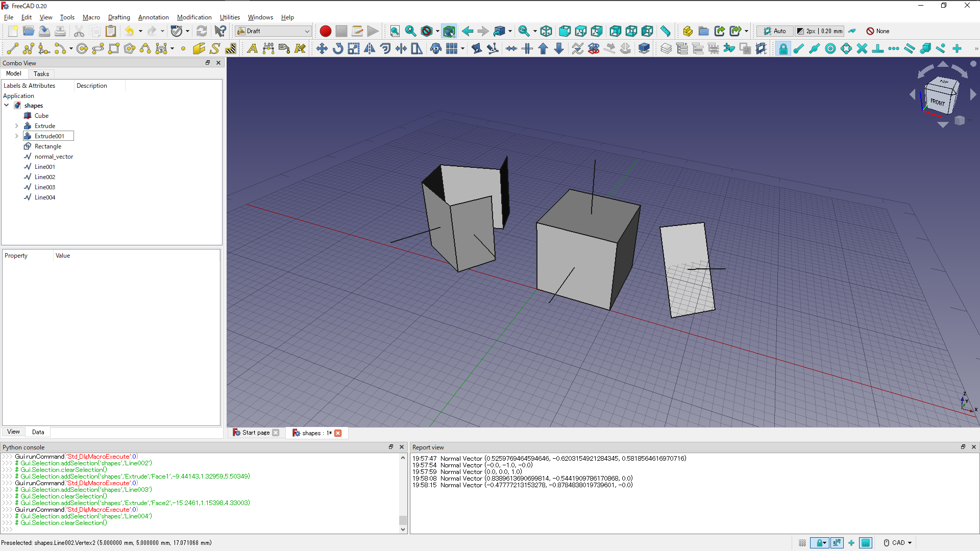Switch to the Tasks tab
The image size is (980, 551).
click(x=41, y=74)
